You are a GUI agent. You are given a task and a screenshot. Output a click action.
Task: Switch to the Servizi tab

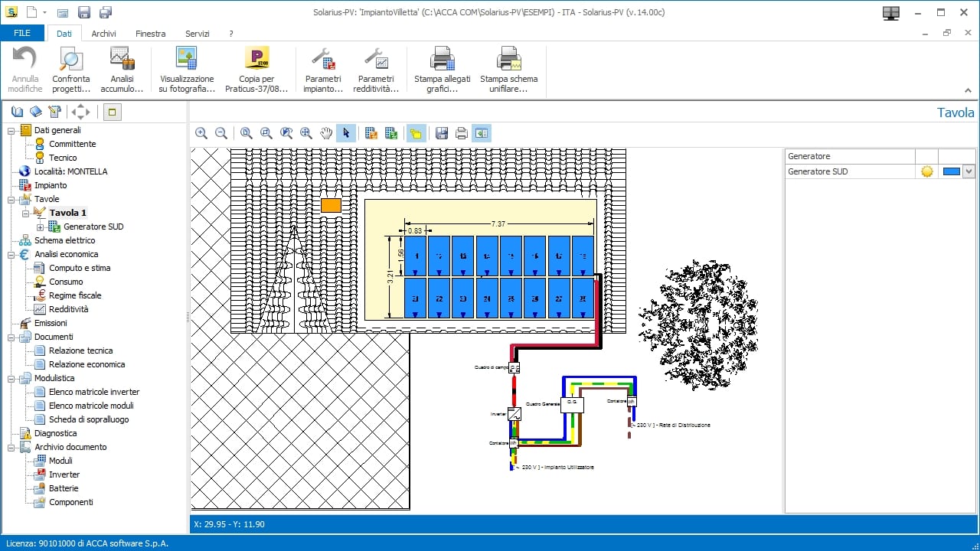[x=198, y=34]
